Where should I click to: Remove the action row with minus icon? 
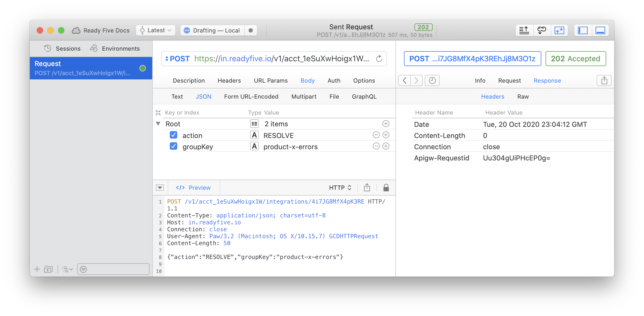click(376, 135)
